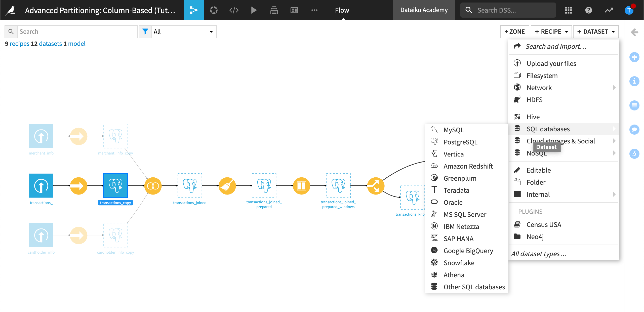Toggle the + DATASET dropdown
This screenshot has width=644, height=312.
[596, 31]
